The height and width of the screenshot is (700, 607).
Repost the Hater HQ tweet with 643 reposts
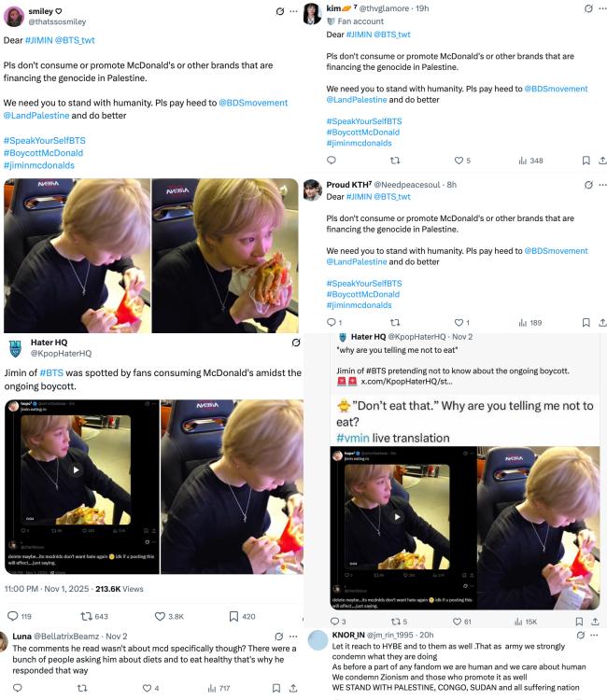(88, 616)
